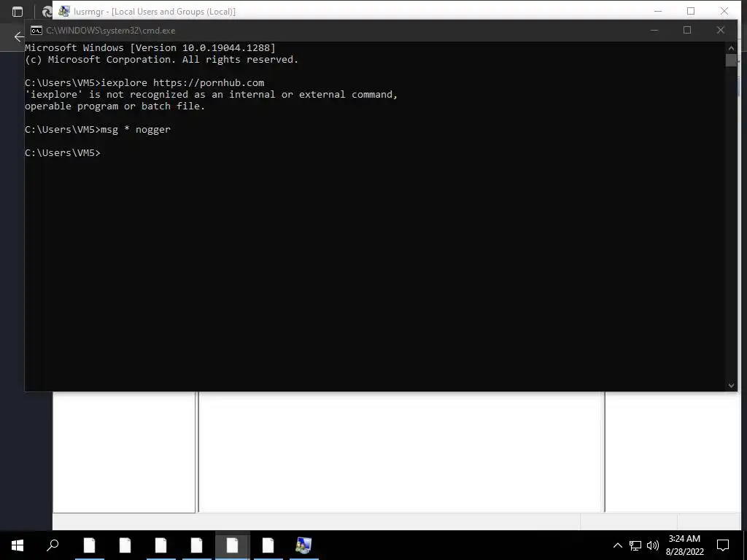Open the Windows Start menu
The height and width of the screenshot is (560, 747).
tap(18, 545)
